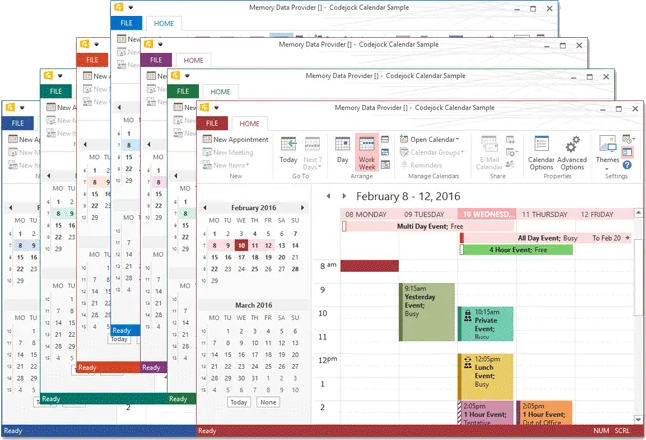The height and width of the screenshot is (440, 646).
Task: Open the calendar-clock dropdown icon in Settings group
Action: point(628,139)
